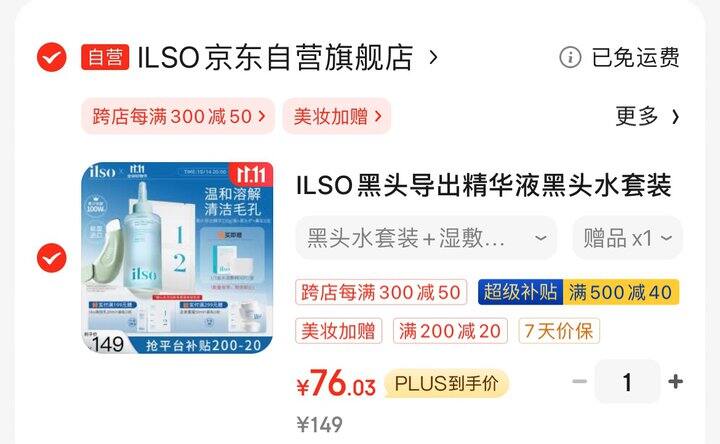
Task: Edit the quantity field showing 1
Action: coord(627,382)
